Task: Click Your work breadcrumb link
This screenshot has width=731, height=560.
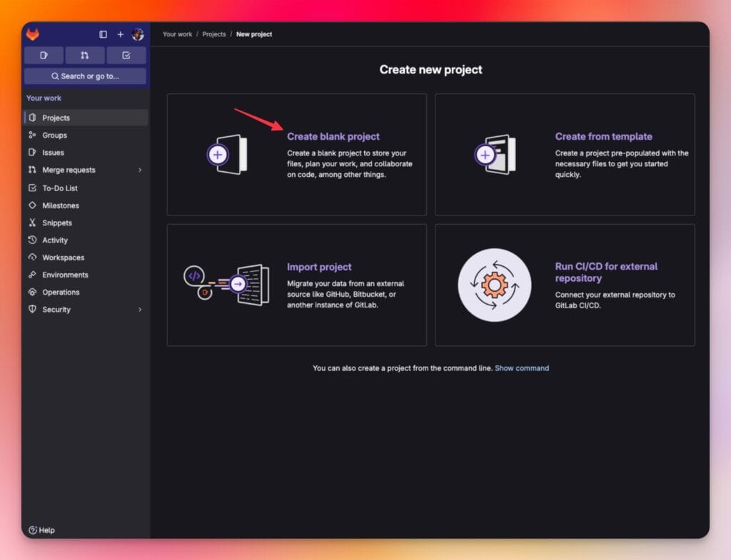Action: 177,34
